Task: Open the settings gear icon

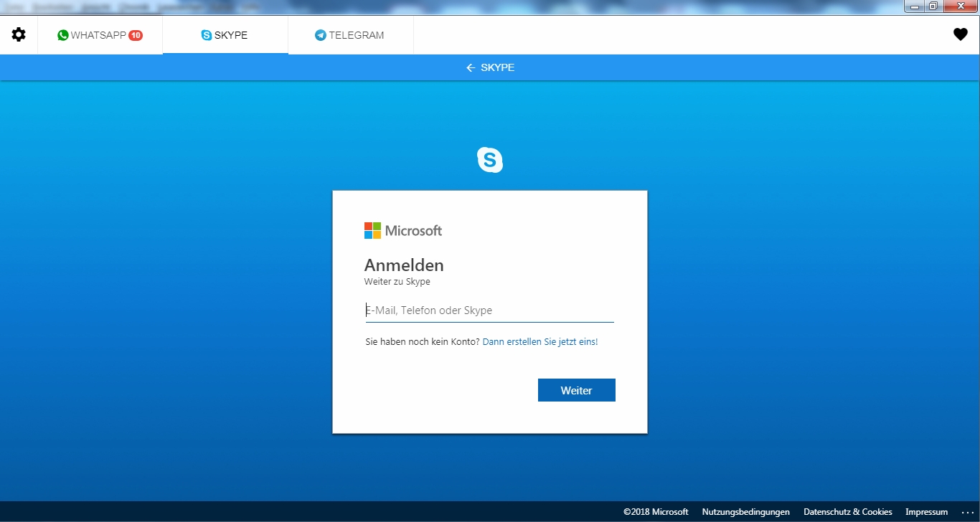Action: [x=19, y=34]
